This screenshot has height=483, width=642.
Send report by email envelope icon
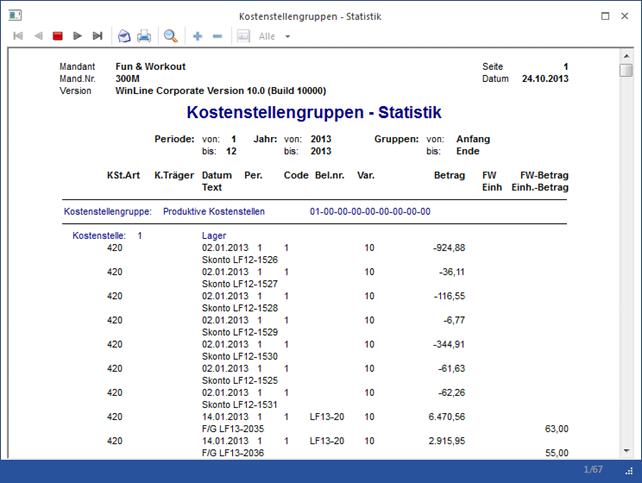tap(124, 36)
